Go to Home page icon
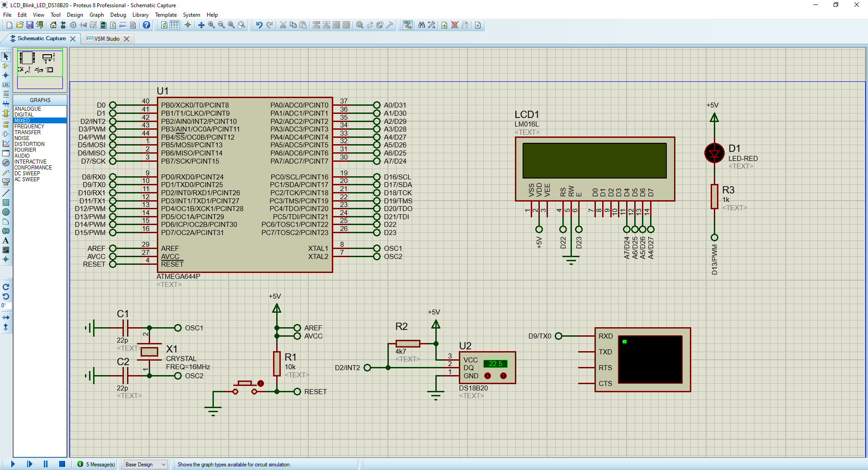 click(53, 25)
